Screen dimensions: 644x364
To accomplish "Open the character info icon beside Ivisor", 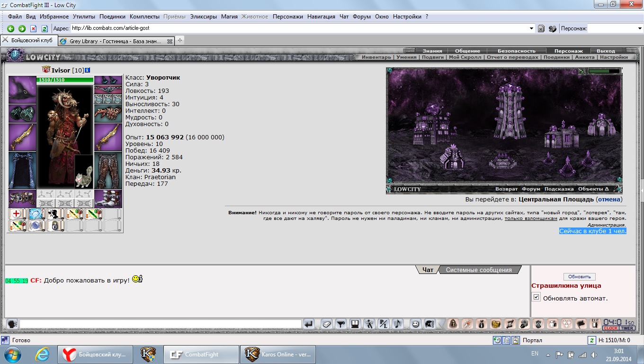I will [88, 70].
